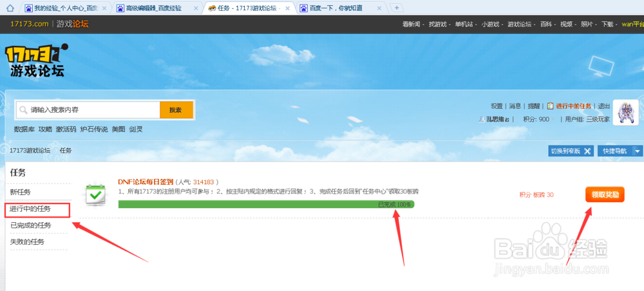
Task: Click the orange 搜索 button
Action: [x=176, y=110]
